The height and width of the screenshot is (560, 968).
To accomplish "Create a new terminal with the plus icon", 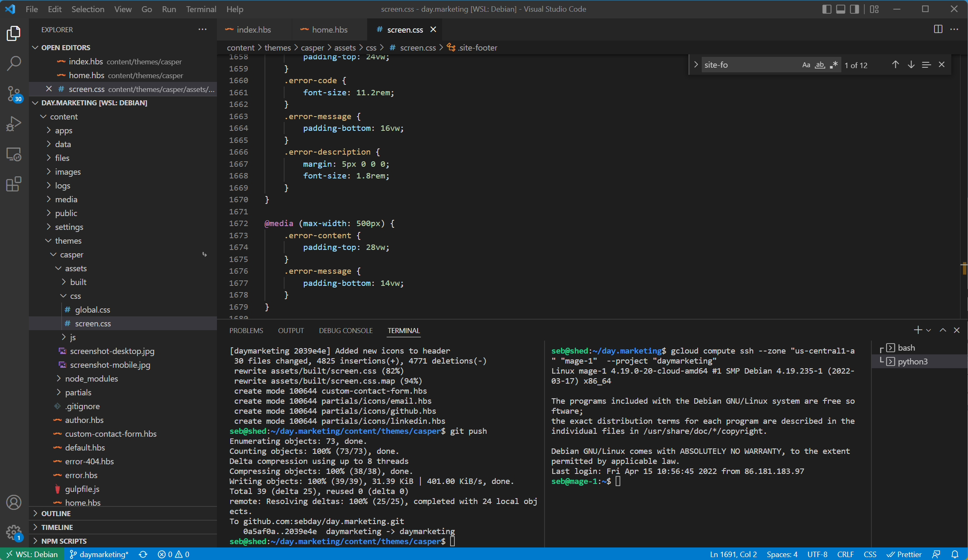I will click(917, 330).
